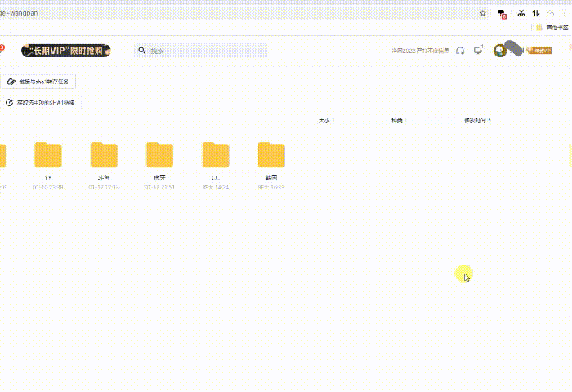The image size is (572, 392).
Task: Sort files by 种类 column
Action: (397, 121)
